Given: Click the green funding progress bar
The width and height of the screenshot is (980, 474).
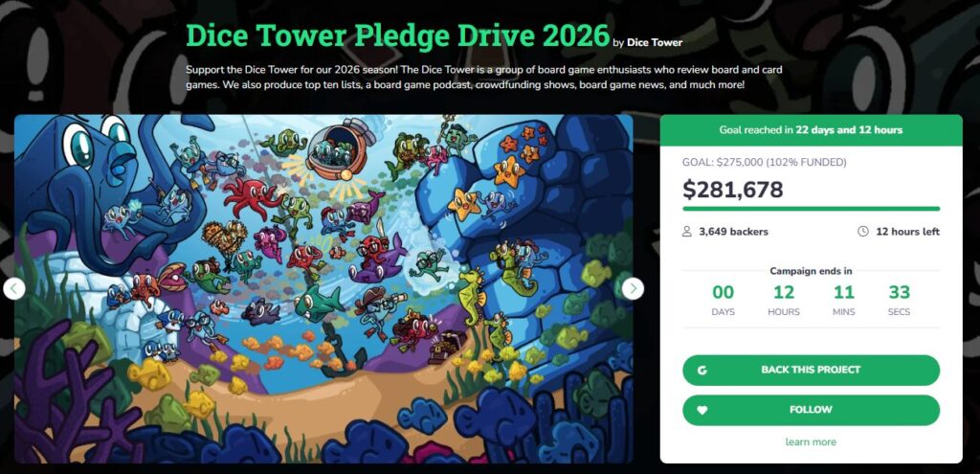Looking at the screenshot, I should click(811, 209).
